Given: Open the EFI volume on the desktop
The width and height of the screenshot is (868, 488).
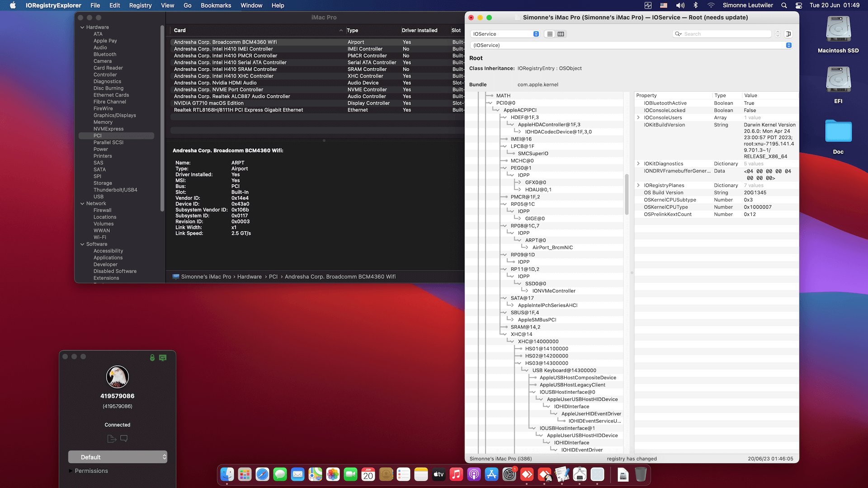Looking at the screenshot, I should pos(838,80).
